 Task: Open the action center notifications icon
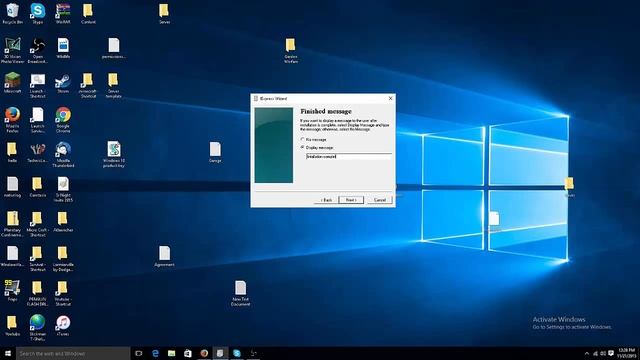point(611,353)
